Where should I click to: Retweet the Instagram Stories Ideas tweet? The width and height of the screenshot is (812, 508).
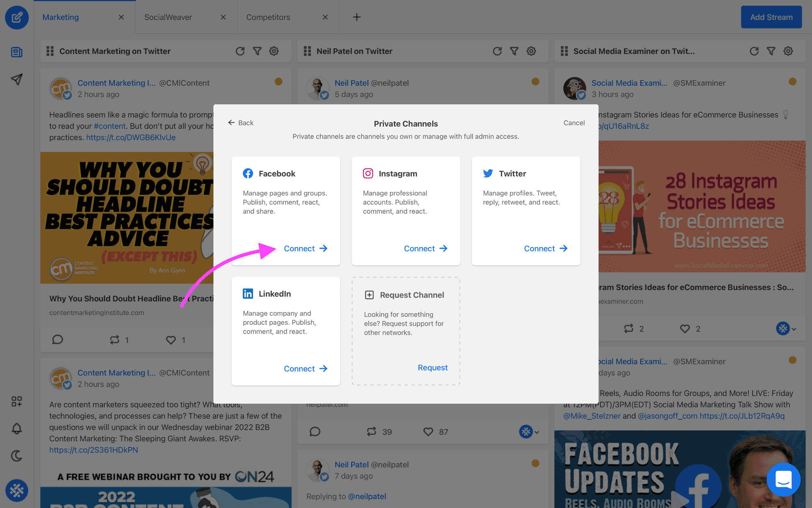click(628, 328)
